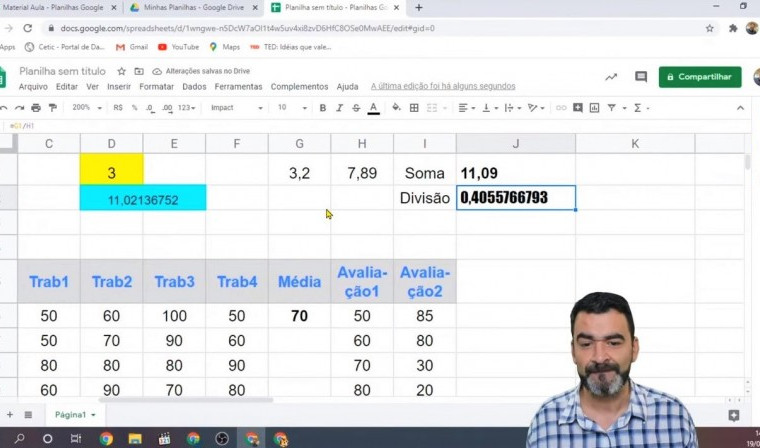Viewport: 760px width, 448px height.
Task: Select the yellow cell containing 3
Action: pyautogui.click(x=111, y=173)
